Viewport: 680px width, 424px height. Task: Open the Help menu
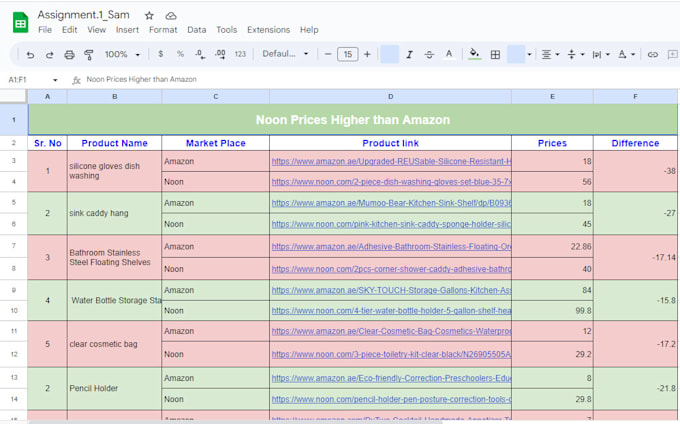point(309,30)
